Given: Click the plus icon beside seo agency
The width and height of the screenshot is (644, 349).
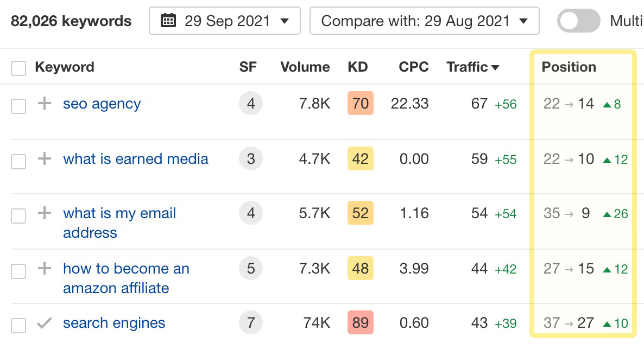Looking at the screenshot, I should 45,103.
